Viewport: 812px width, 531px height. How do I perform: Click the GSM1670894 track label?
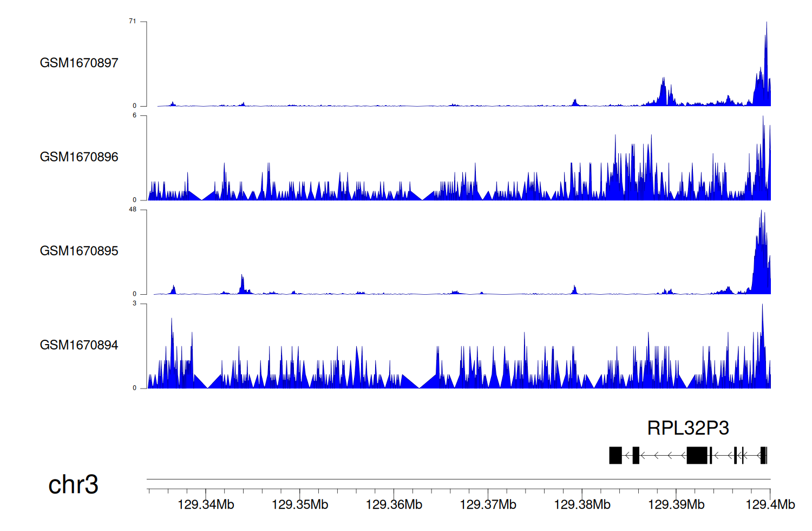pyautogui.click(x=79, y=345)
